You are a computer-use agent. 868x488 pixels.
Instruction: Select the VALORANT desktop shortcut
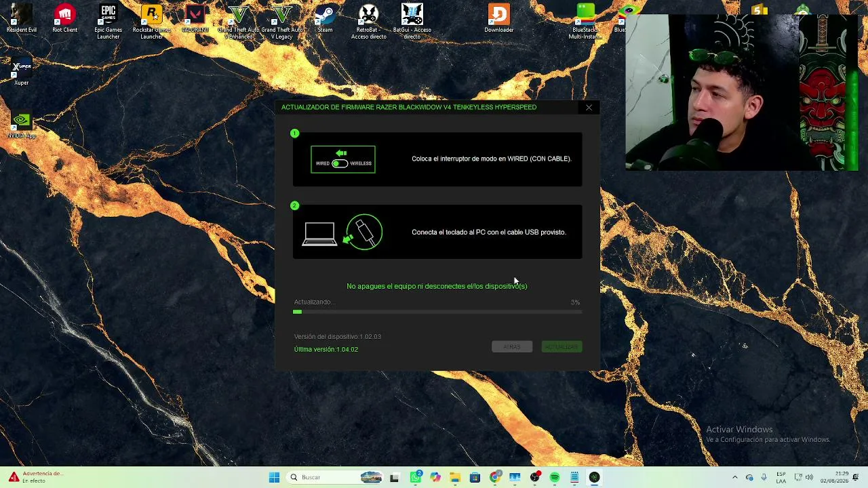195,18
